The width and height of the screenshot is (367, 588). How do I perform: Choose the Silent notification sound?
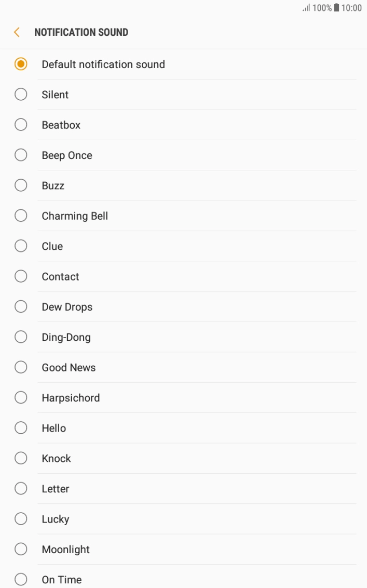[x=55, y=95]
